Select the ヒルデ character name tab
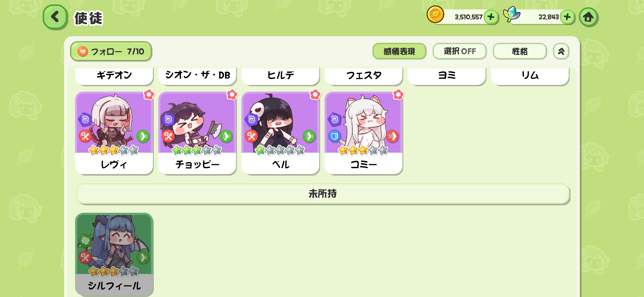This screenshot has height=297, width=644. coord(280,76)
